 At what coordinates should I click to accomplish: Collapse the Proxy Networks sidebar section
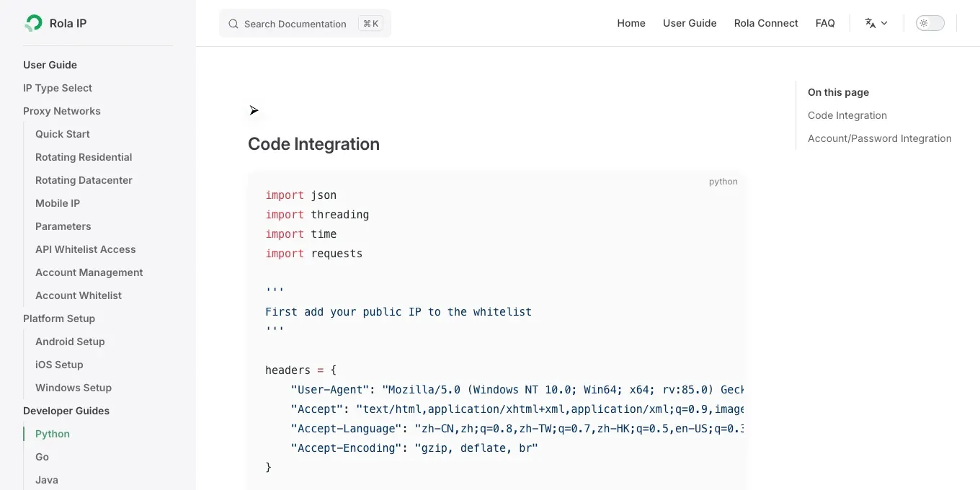(62, 111)
